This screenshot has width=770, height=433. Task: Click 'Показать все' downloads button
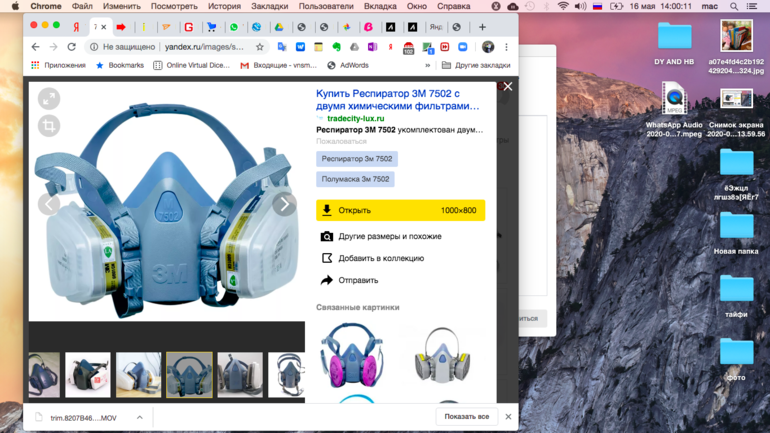coord(467,417)
